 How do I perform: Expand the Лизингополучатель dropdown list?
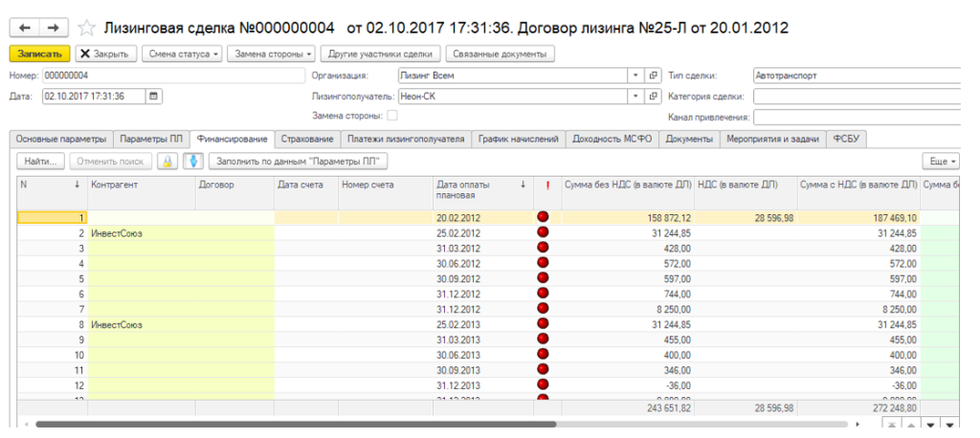click(x=636, y=96)
